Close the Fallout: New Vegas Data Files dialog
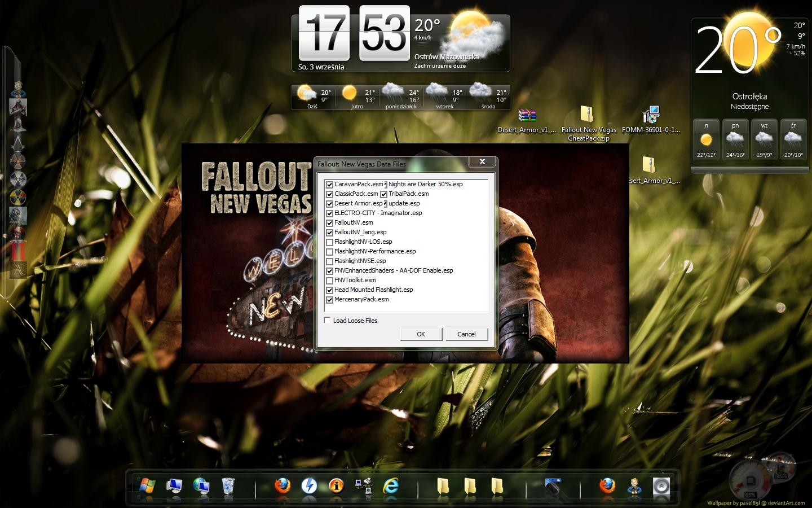 click(x=482, y=161)
